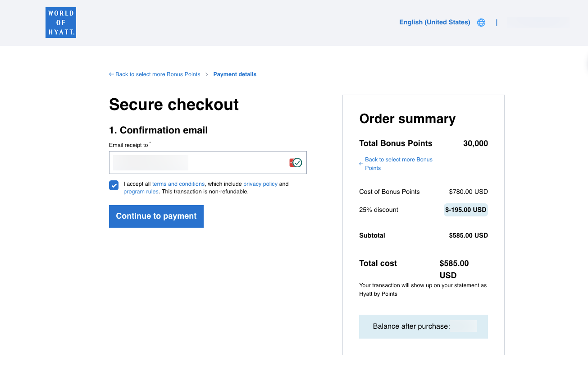This screenshot has width=588, height=367.
Task: Open the "English (United States)" language selector
Action: 434,22
